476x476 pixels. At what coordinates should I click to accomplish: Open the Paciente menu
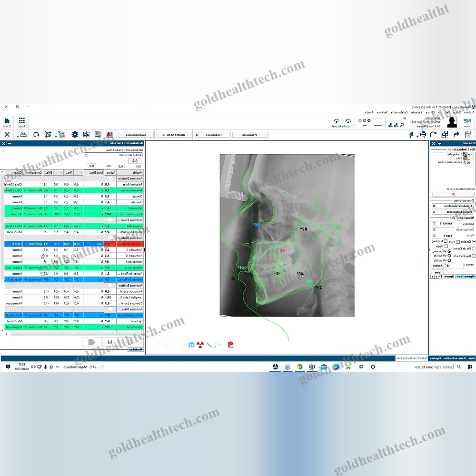pos(417,112)
